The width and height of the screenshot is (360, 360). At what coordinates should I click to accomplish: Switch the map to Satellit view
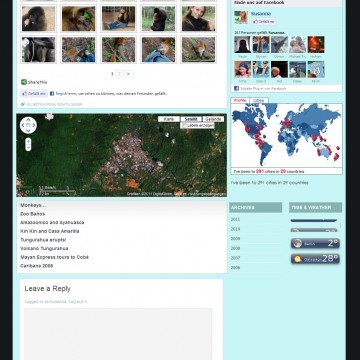[191, 119]
